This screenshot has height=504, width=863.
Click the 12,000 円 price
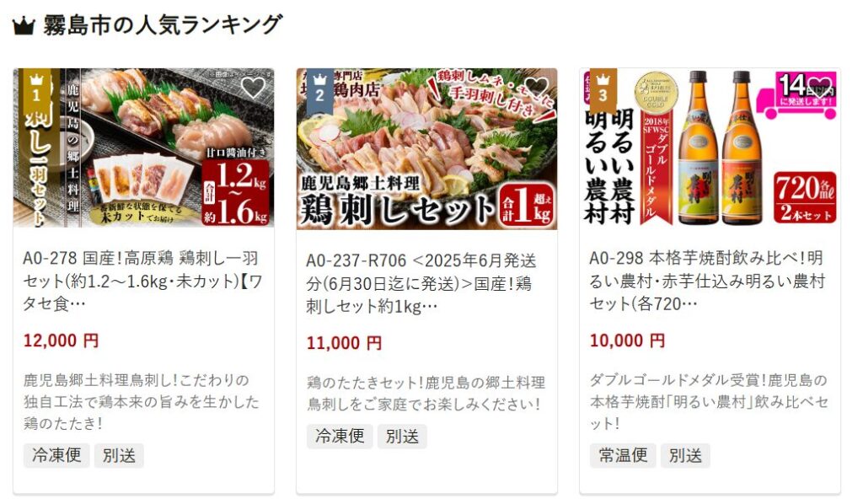click(61, 340)
